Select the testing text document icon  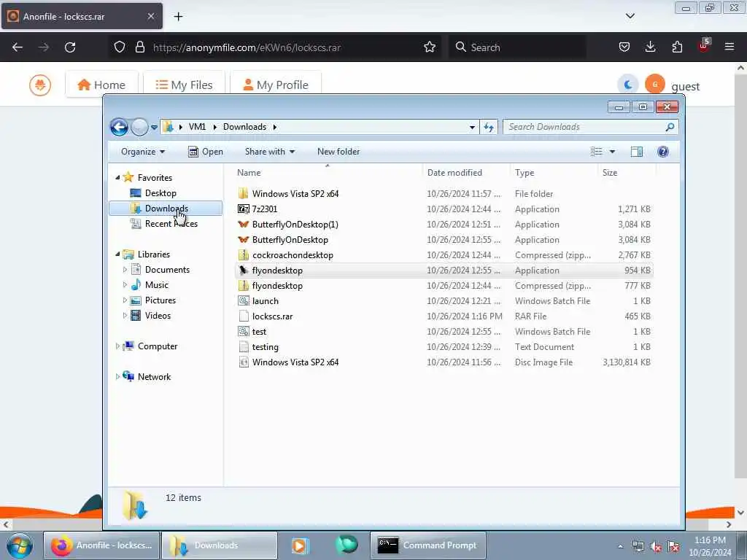(x=244, y=347)
